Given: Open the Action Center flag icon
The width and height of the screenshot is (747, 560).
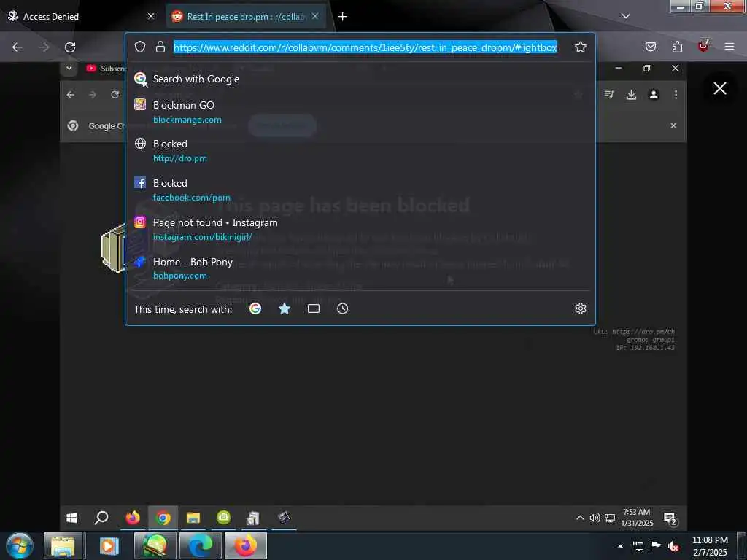Looking at the screenshot, I should (656, 546).
